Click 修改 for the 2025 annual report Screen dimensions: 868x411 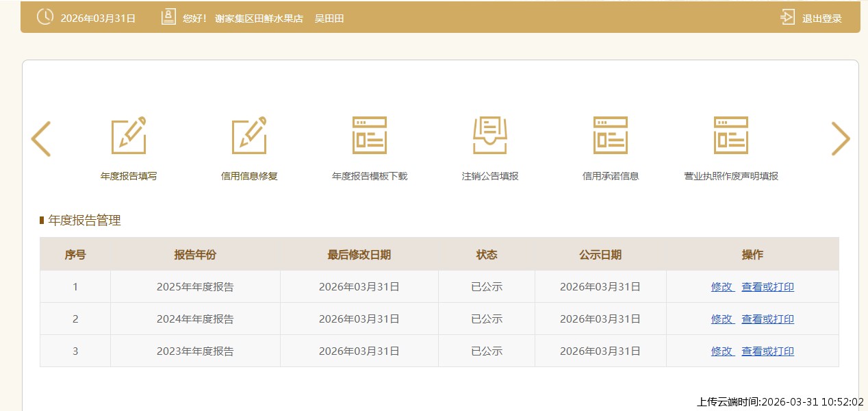(722, 287)
